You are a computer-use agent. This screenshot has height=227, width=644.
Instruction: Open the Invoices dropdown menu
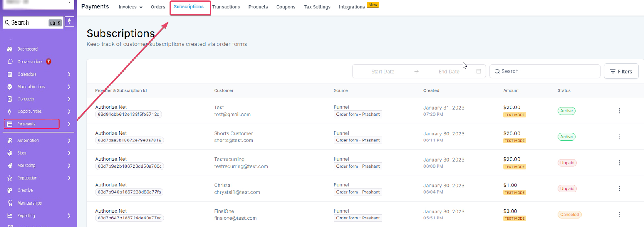[130, 7]
